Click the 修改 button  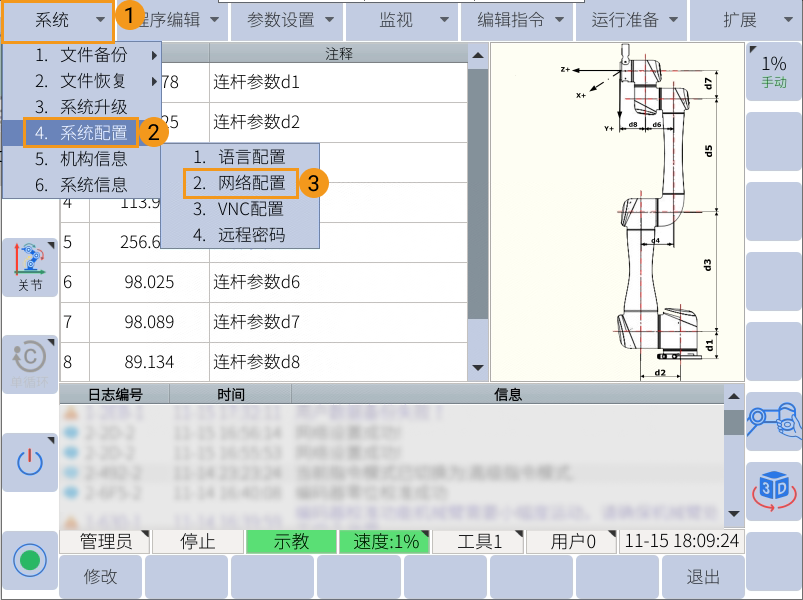pos(100,577)
